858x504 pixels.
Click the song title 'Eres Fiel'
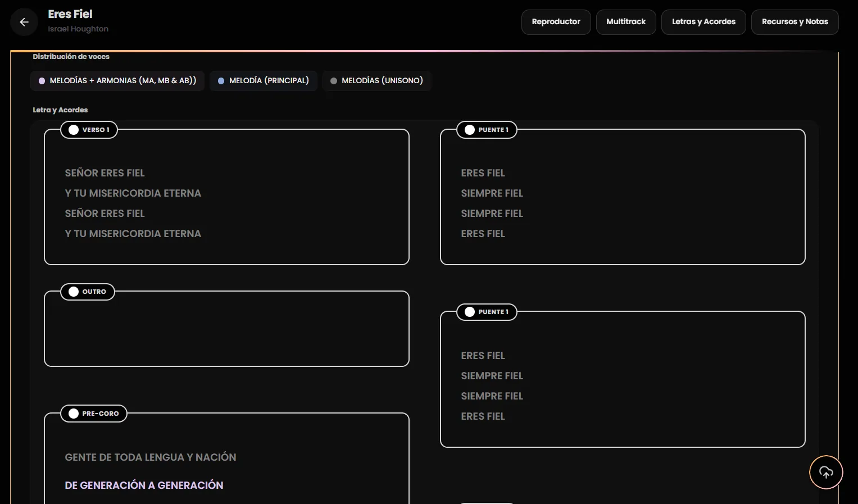[70, 14]
